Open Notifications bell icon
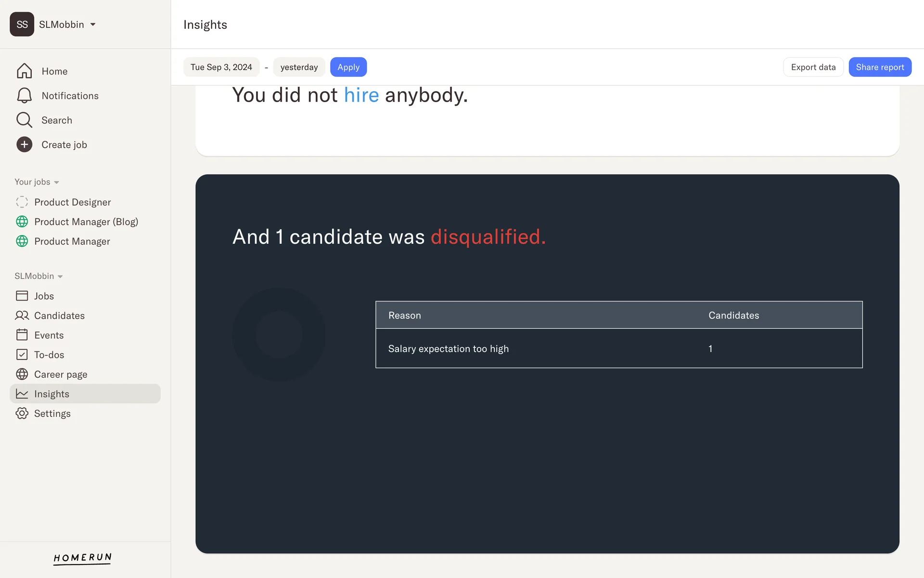 coord(24,95)
